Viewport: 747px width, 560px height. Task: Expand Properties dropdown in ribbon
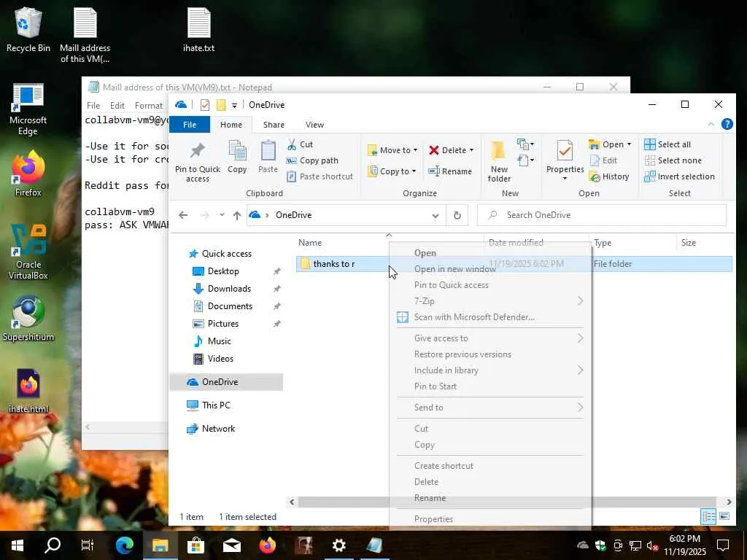coord(565,179)
